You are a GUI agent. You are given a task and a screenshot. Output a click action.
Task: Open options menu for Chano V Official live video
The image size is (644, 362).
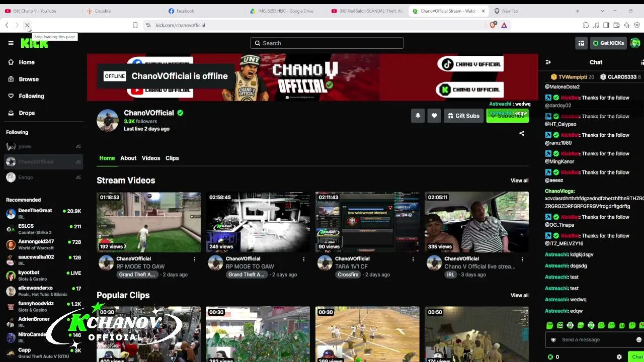coord(522,259)
